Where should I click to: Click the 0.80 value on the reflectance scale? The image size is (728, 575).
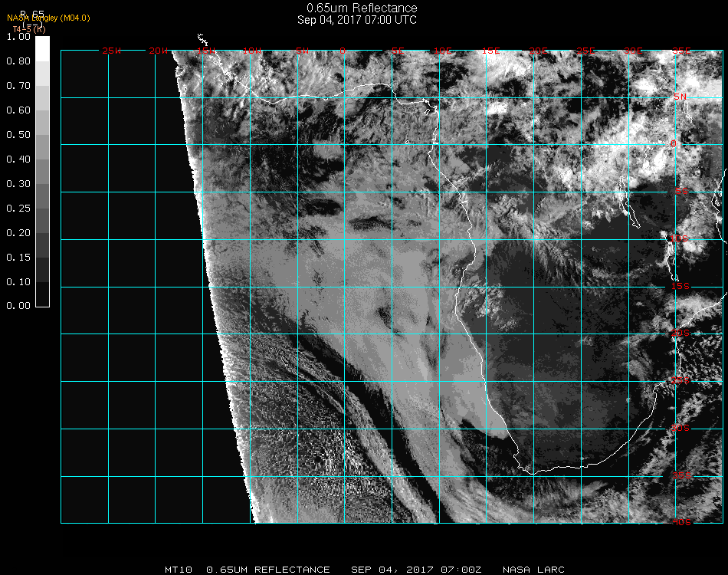(18, 61)
